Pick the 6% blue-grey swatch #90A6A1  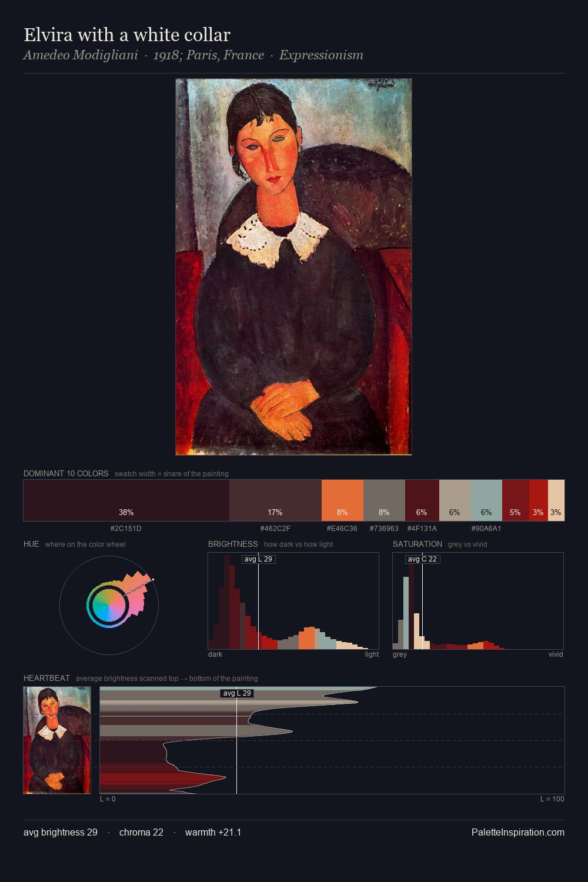tap(486, 500)
